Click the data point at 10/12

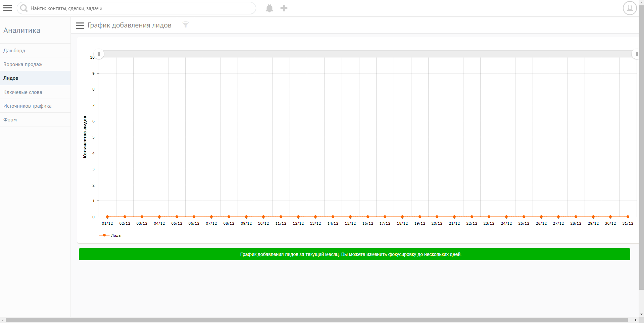coord(263,217)
